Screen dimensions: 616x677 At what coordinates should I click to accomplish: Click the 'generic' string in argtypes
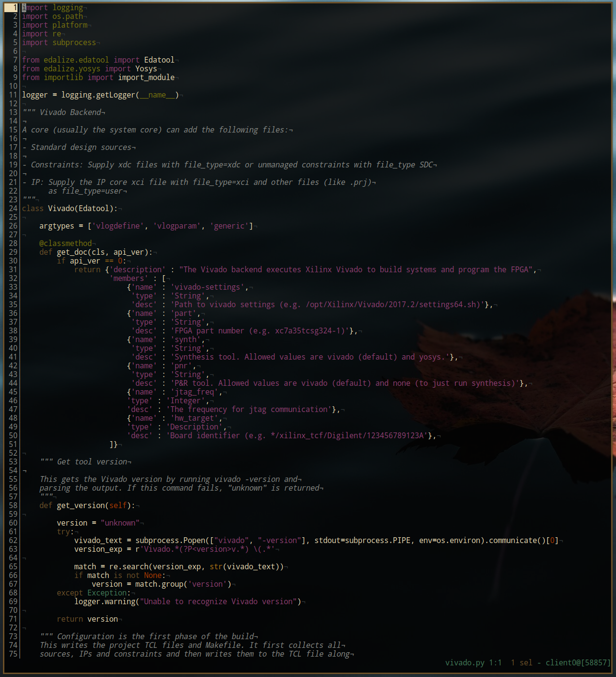(229, 226)
